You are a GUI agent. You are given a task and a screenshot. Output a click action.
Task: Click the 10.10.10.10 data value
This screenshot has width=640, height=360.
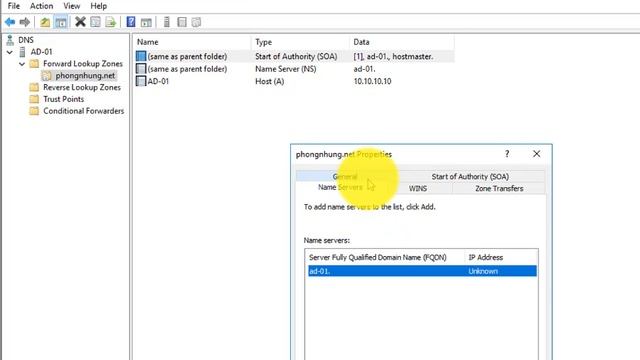point(372,81)
